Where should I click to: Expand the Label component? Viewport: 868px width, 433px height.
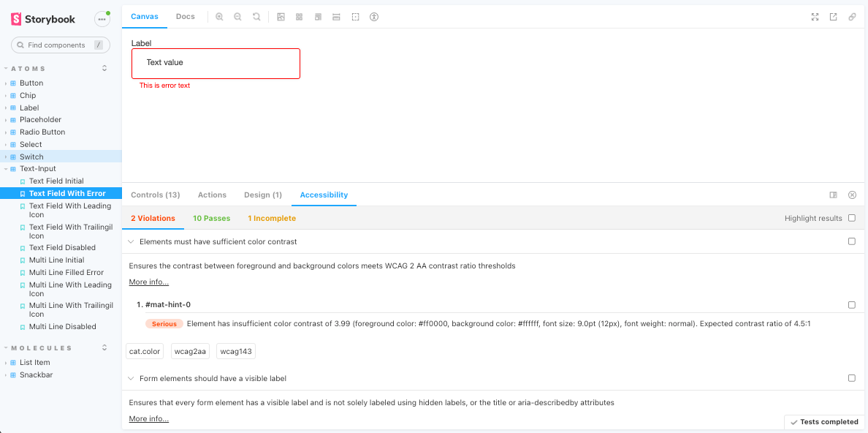click(29, 108)
